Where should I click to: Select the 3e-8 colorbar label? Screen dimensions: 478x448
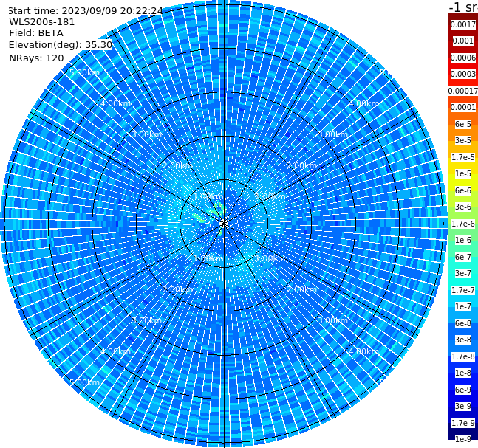click(463, 340)
